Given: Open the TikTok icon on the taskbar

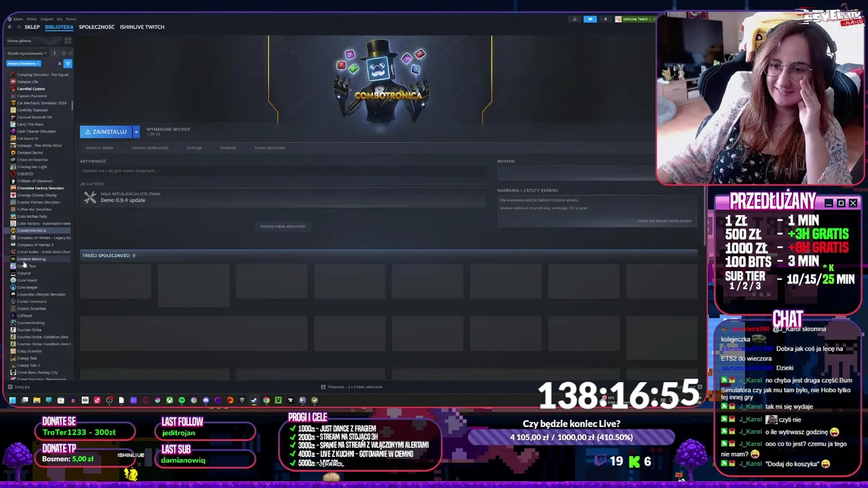Looking at the screenshot, I should [97, 400].
